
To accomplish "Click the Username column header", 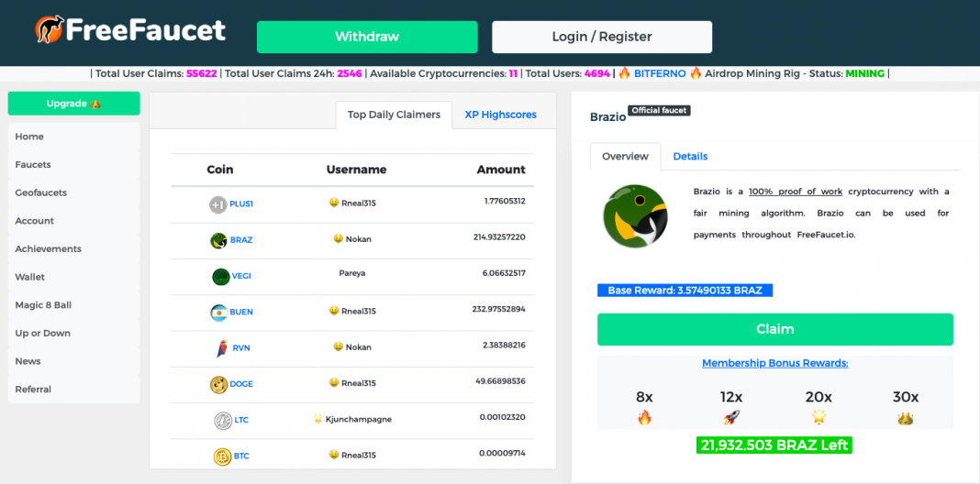I will [356, 170].
